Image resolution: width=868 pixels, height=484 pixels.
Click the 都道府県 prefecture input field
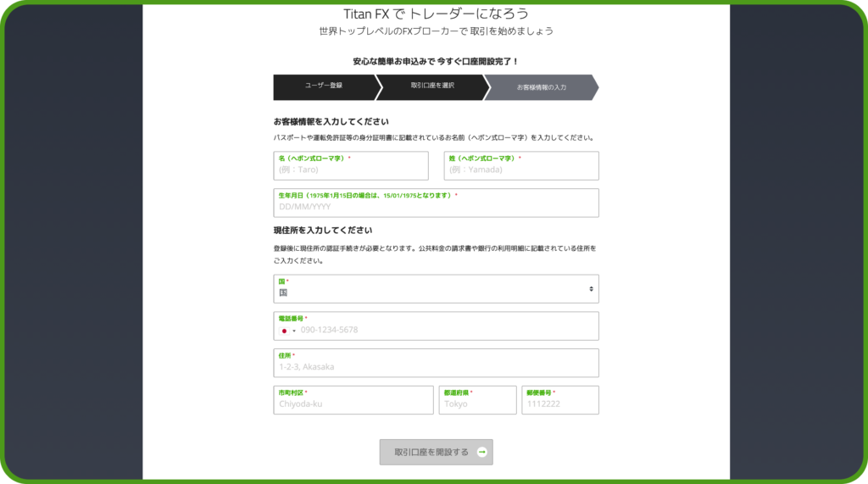tap(478, 400)
